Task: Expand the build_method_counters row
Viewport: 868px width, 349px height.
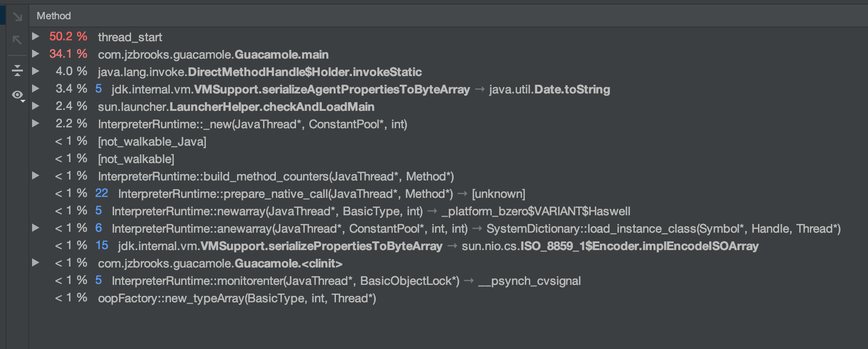Action: point(35,175)
